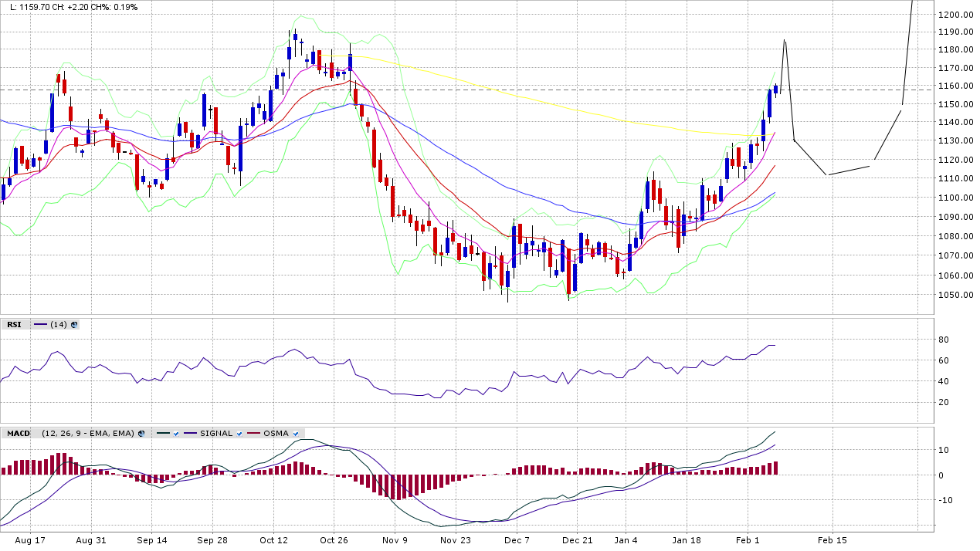Click the RSI indicator label
Screen dimensions: 980x551
tap(14, 325)
